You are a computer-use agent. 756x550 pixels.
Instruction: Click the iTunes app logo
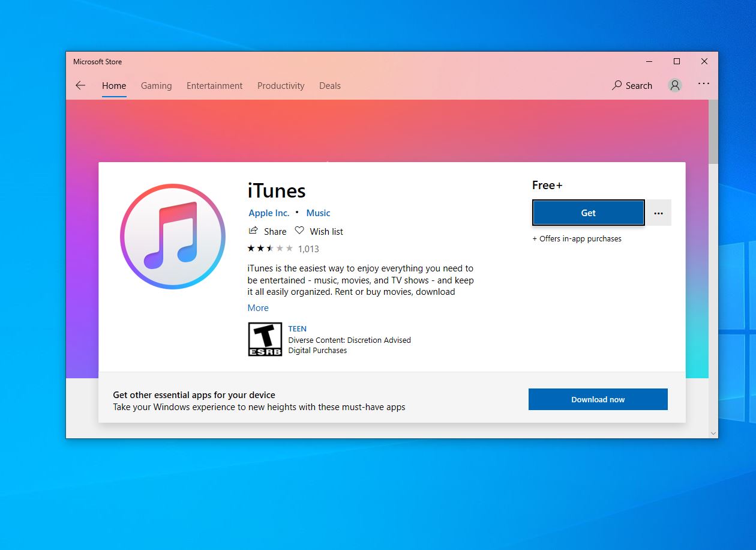[173, 237]
